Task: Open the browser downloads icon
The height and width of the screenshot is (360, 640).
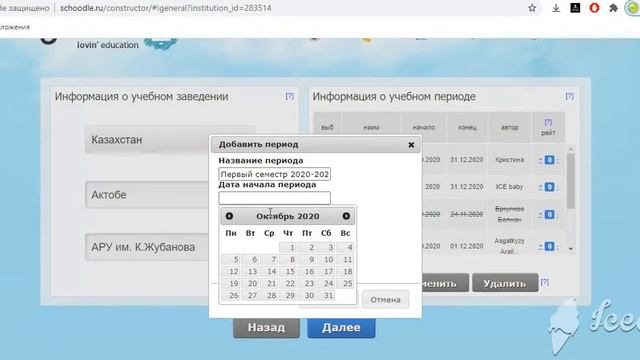Action: tap(556, 8)
